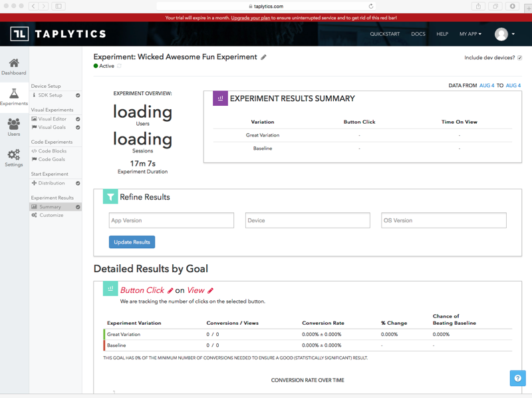Image resolution: width=532 pixels, height=398 pixels.
Task: Change the end date AUG 4
Action: point(513,86)
